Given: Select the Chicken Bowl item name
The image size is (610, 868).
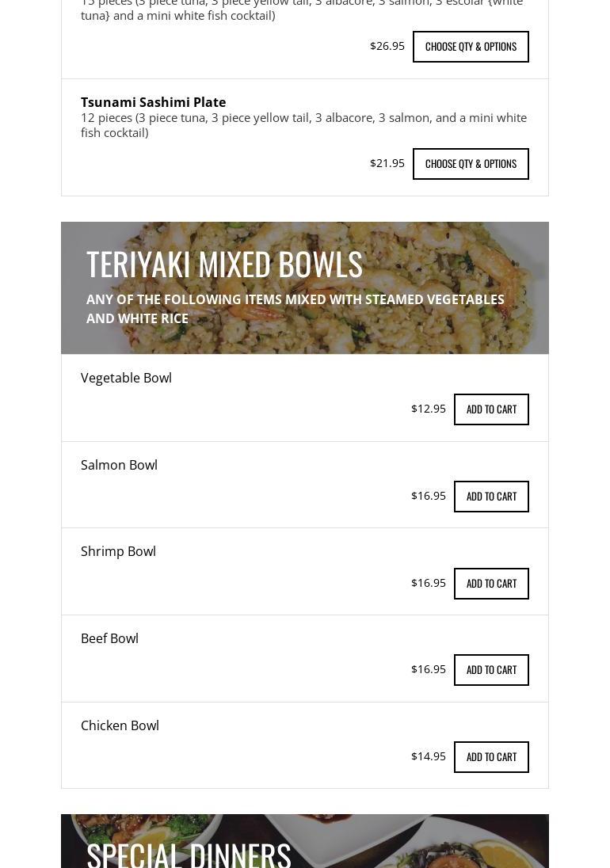Looking at the screenshot, I should click(120, 725).
